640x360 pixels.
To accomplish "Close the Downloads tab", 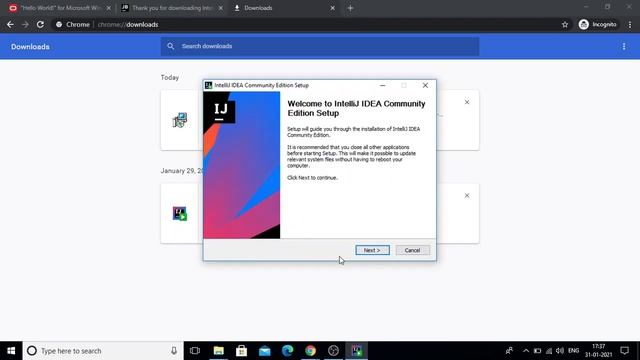I will (x=332, y=8).
